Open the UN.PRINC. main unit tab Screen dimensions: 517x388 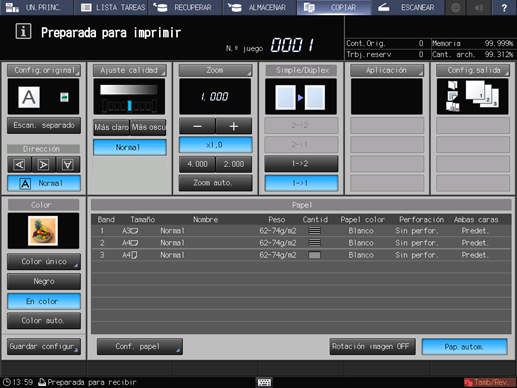click(x=37, y=7)
